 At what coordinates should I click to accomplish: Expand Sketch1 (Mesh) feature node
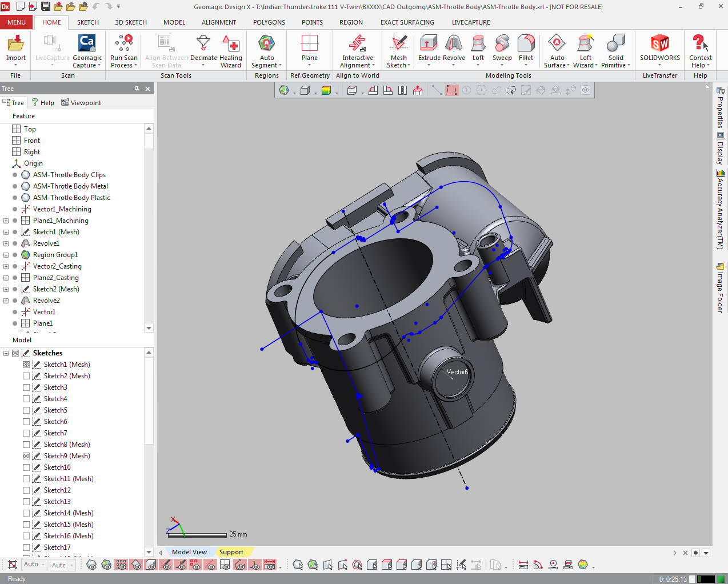pos(6,232)
